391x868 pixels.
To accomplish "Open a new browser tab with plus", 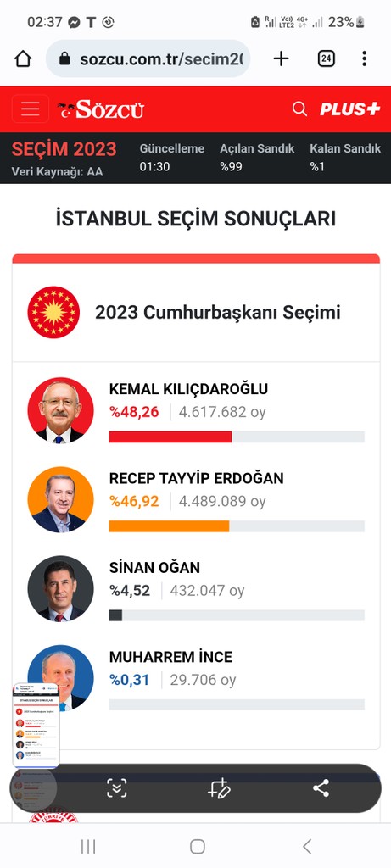I will pos(282,58).
